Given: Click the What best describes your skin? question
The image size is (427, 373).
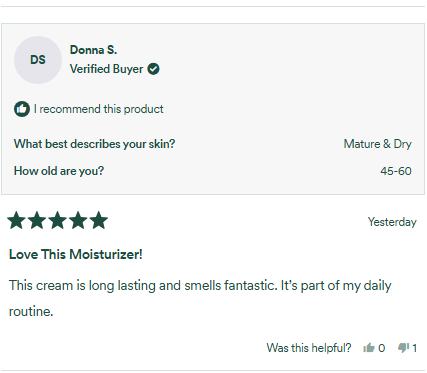Looking at the screenshot, I should [94, 144].
